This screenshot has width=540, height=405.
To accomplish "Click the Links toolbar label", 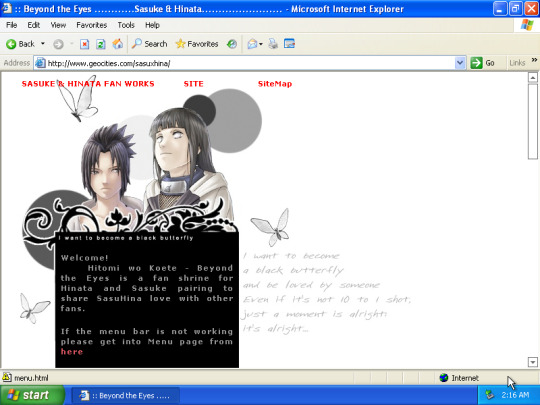I will click(517, 63).
